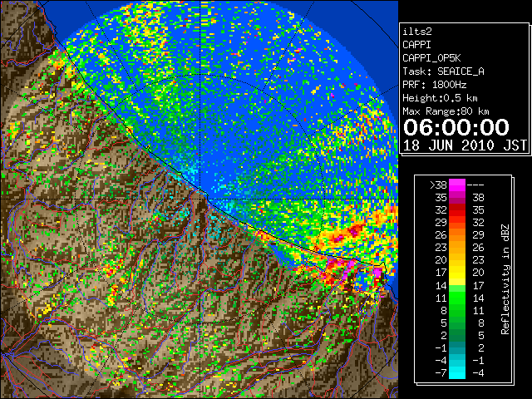Click the "PRF: 1800Hz" text

click(434, 85)
